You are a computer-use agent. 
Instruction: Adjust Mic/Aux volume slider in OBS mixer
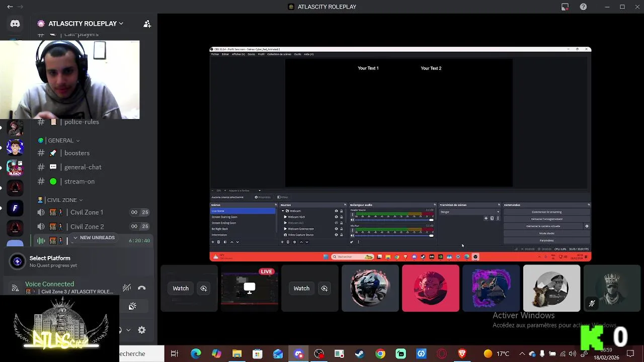394,236
